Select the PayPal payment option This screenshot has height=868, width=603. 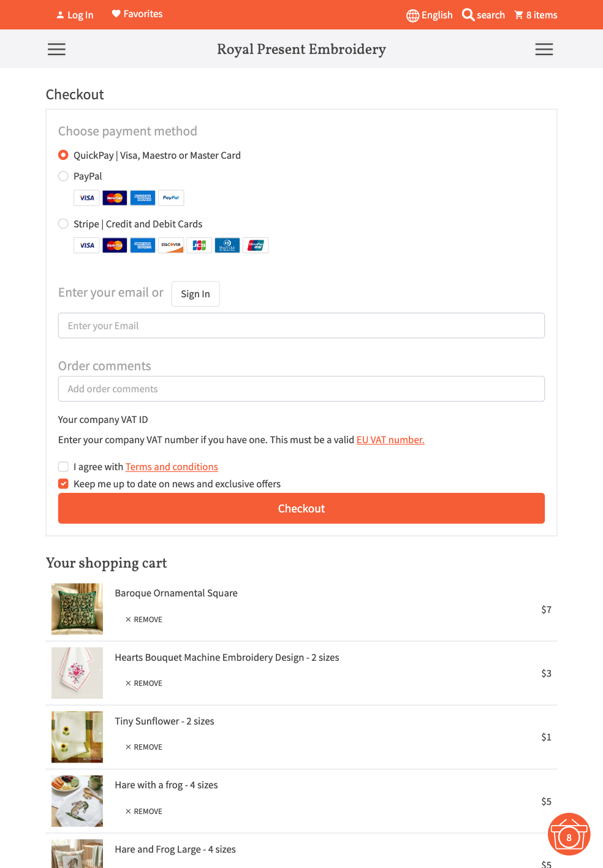point(63,177)
